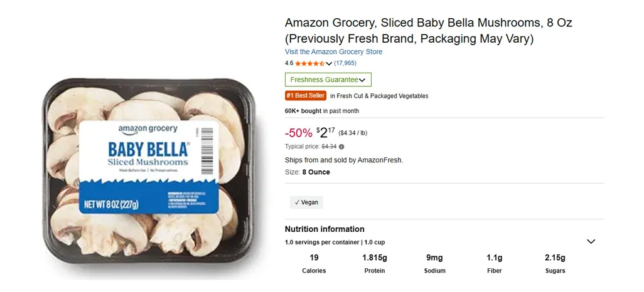
Task: Click the star rating icons
Action: click(x=309, y=63)
